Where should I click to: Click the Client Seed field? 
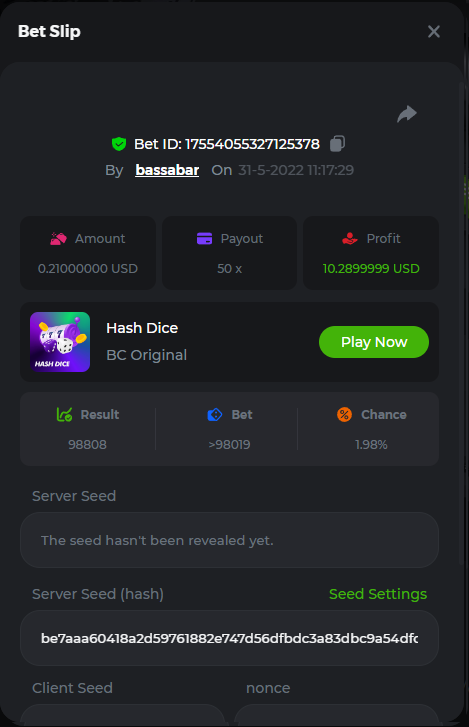point(123,715)
